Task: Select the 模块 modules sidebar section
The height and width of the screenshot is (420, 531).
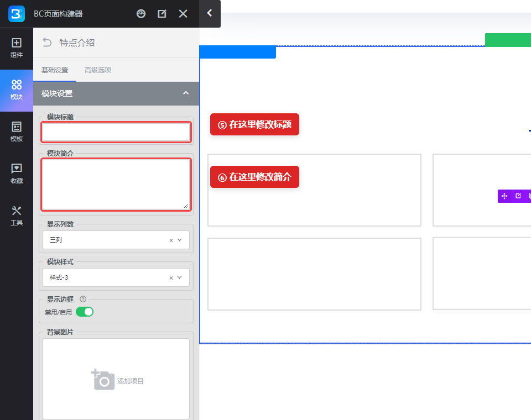Action: pos(17,91)
